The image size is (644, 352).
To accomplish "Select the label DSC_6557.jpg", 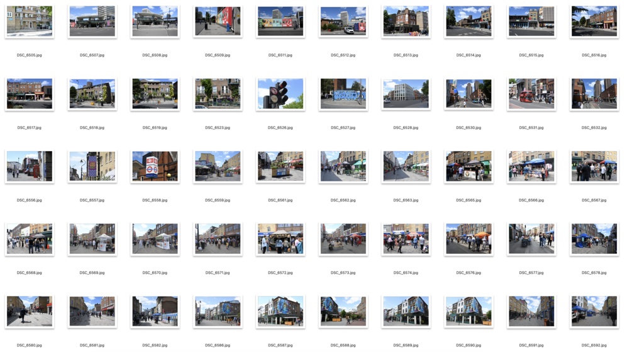I will pyautogui.click(x=92, y=200).
